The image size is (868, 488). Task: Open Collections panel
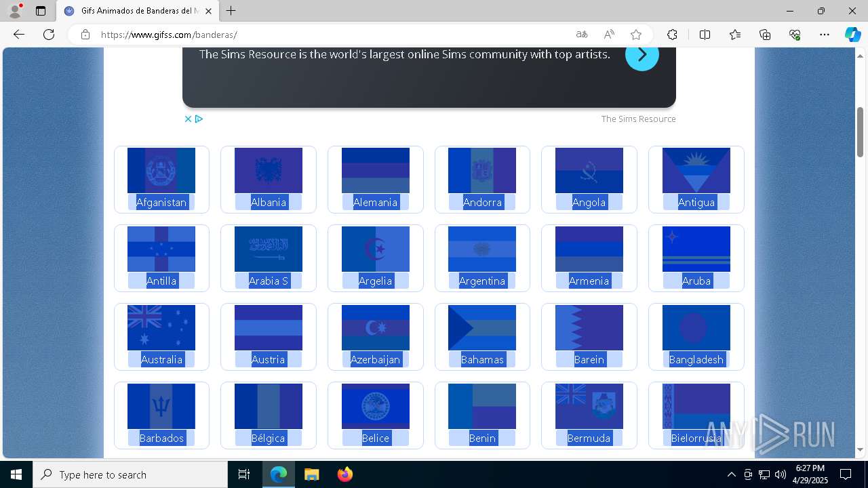tap(765, 35)
